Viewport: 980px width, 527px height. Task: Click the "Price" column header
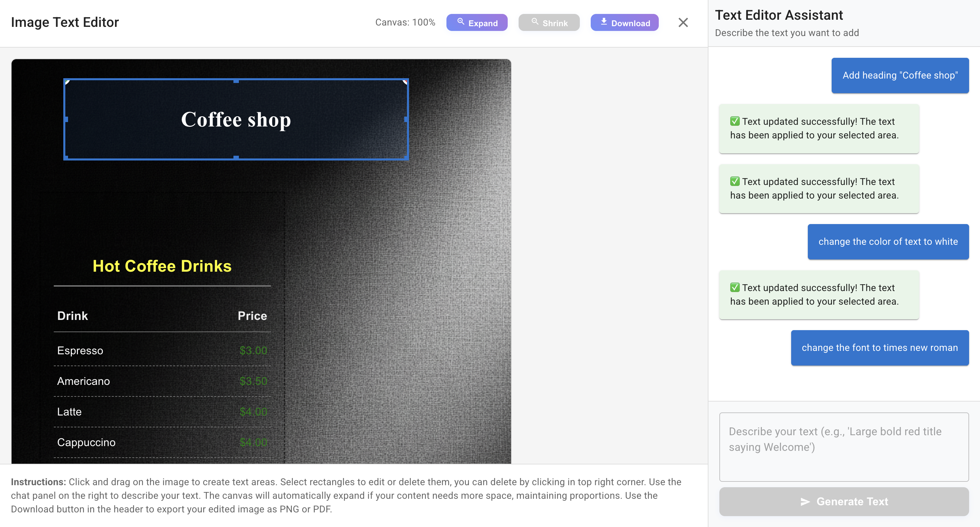(252, 316)
